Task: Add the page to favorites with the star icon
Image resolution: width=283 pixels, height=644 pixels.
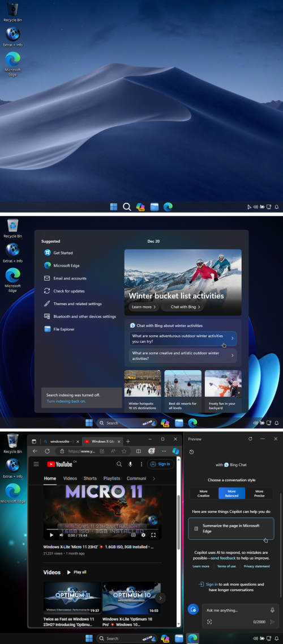Action: click(124, 451)
